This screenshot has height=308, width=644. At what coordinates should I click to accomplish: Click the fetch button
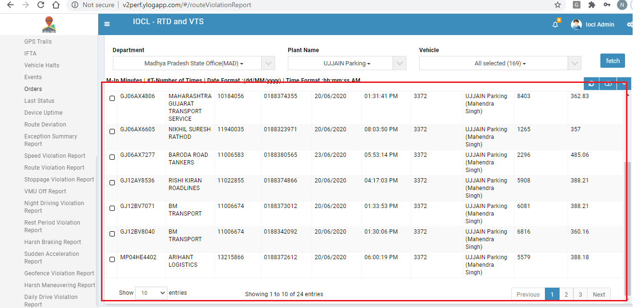613,61
